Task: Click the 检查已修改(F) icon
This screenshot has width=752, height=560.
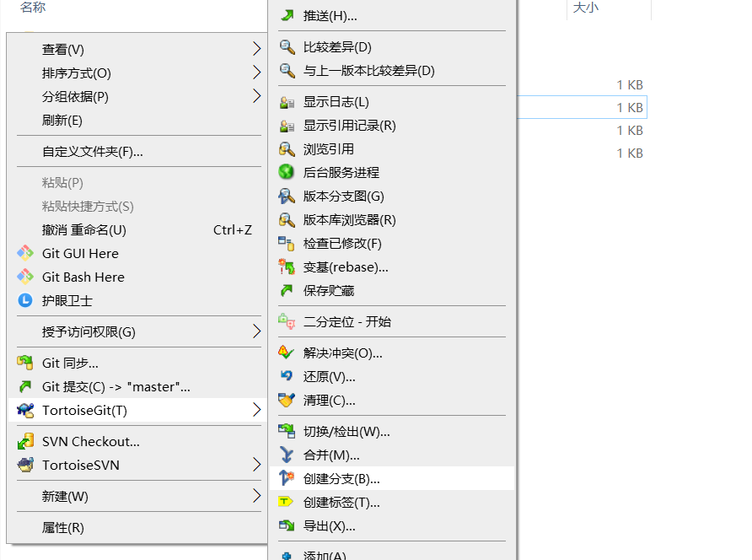Action: pyautogui.click(x=287, y=243)
